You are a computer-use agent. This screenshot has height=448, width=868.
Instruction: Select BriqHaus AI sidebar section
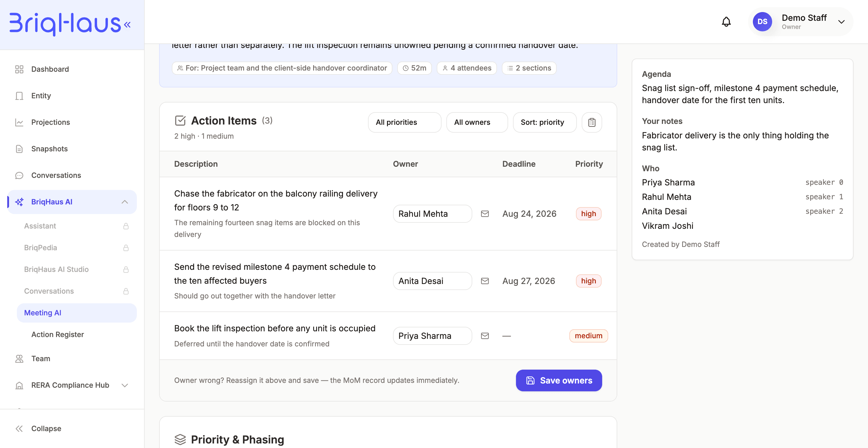click(72, 202)
